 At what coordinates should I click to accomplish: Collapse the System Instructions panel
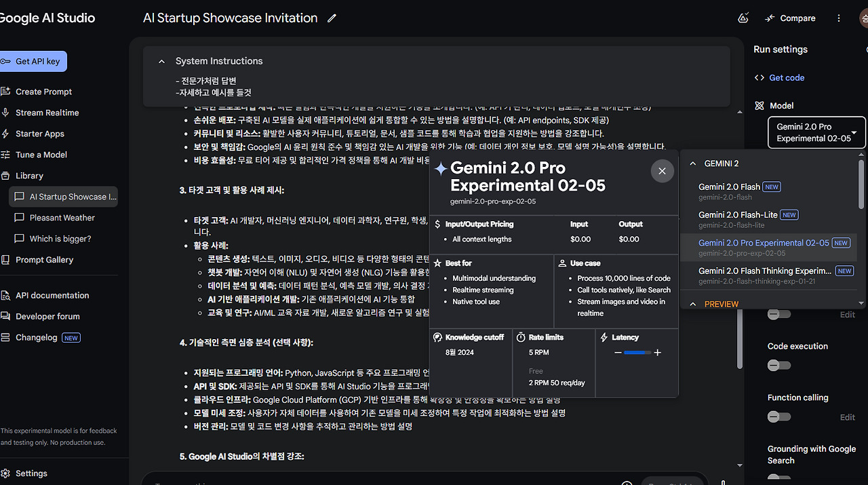pyautogui.click(x=161, y=61)
